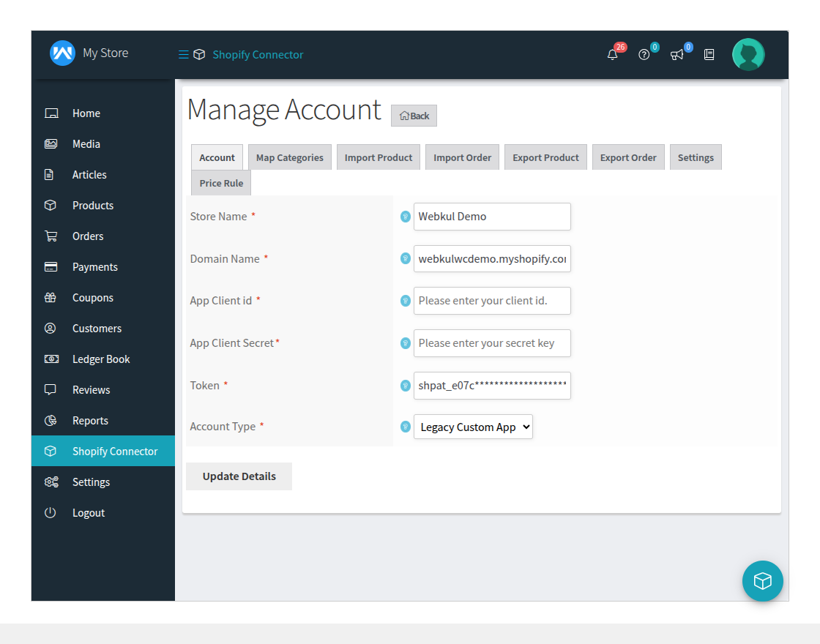The width and height of the screenshot is (820, 644).
Task: Open the Account Type dropdown
Action: click(473, 426)
